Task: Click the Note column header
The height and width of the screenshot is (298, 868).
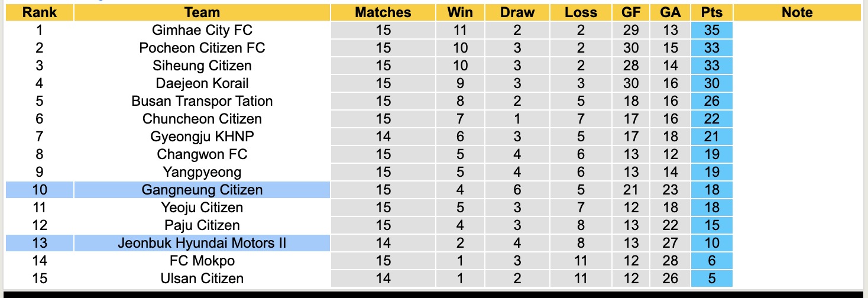Action: [x=796, y=12]
